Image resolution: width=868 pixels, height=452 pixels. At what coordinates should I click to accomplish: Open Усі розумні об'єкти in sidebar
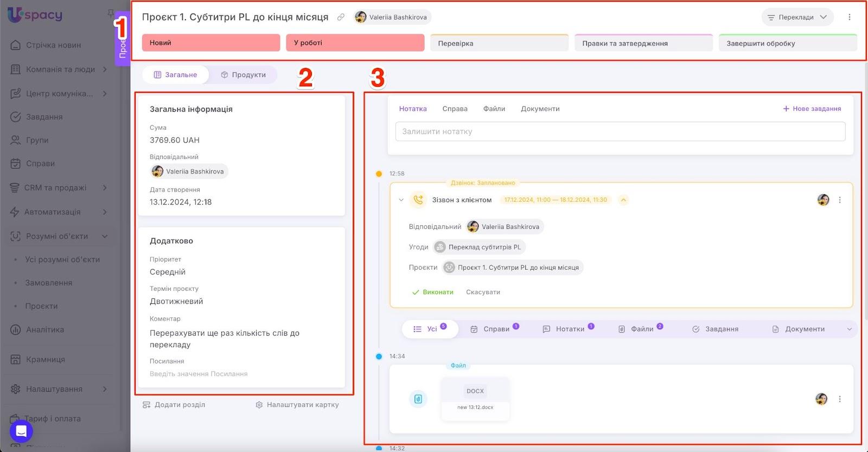tap(62, 259)
